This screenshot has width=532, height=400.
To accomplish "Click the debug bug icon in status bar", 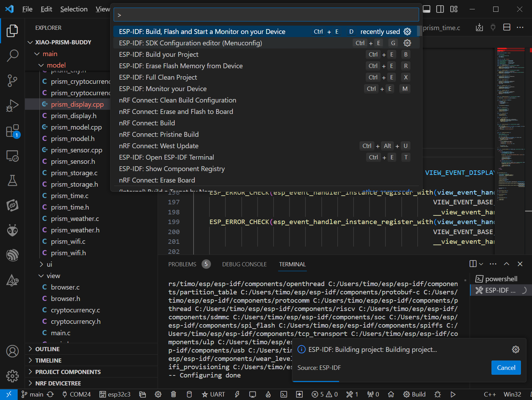I will (x=437, y=394).
